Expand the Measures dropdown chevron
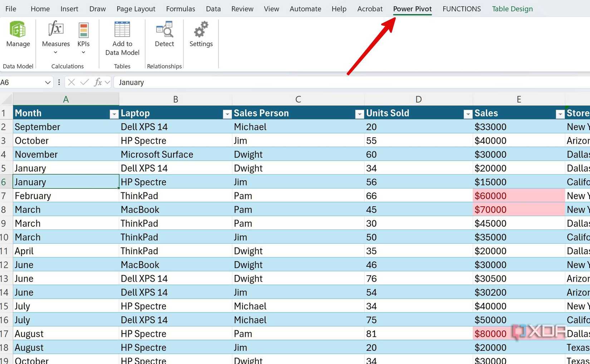Screen dimensions: 590x364 tap(55, 52)
